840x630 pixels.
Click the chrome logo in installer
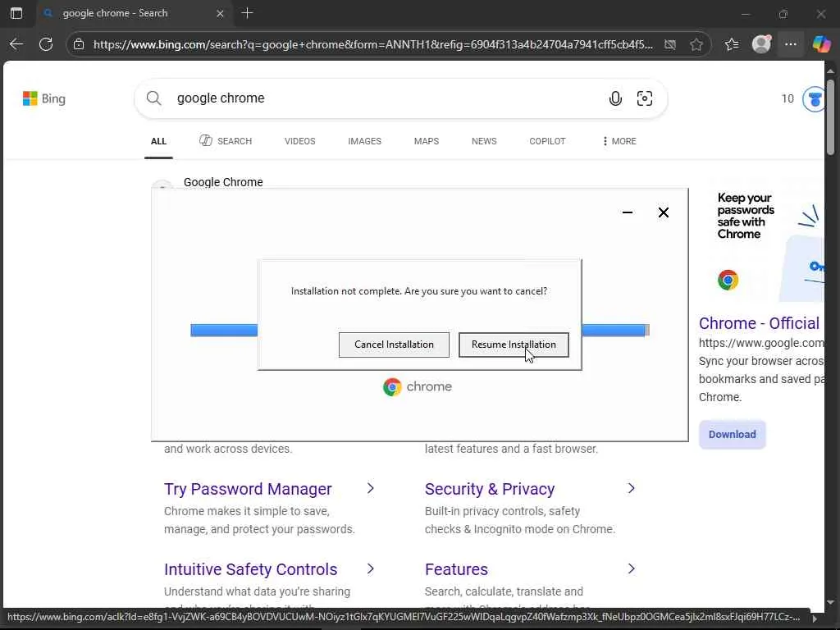tap(418, 386)
